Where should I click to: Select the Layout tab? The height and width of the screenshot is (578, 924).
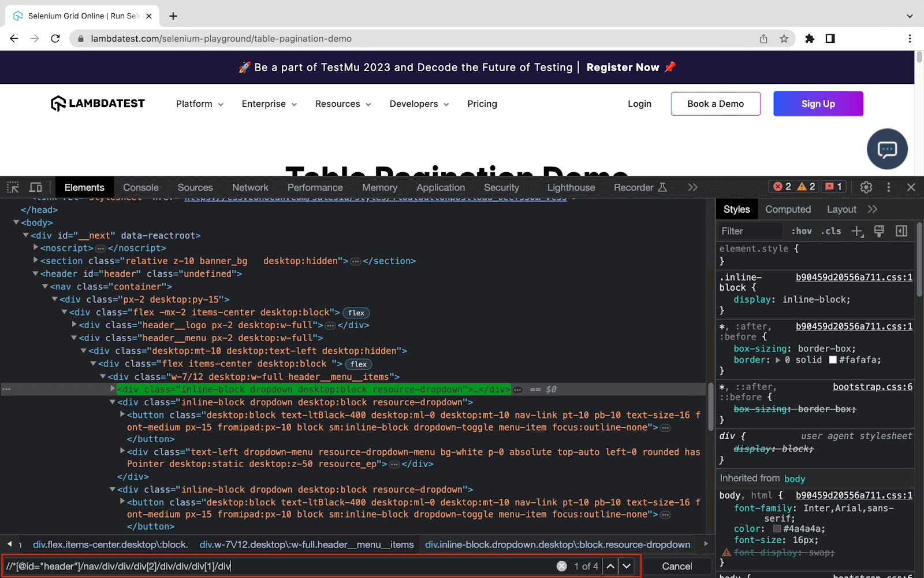point(841,209)
